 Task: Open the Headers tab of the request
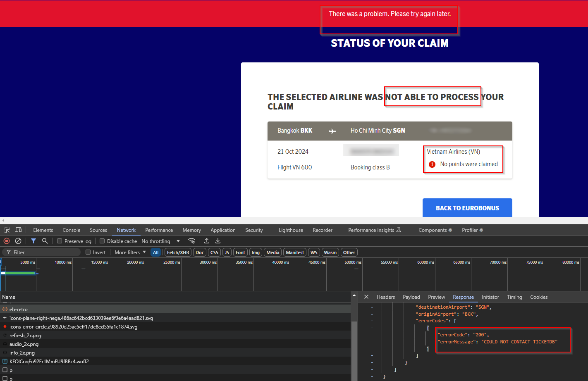click(x=385, y=297)
